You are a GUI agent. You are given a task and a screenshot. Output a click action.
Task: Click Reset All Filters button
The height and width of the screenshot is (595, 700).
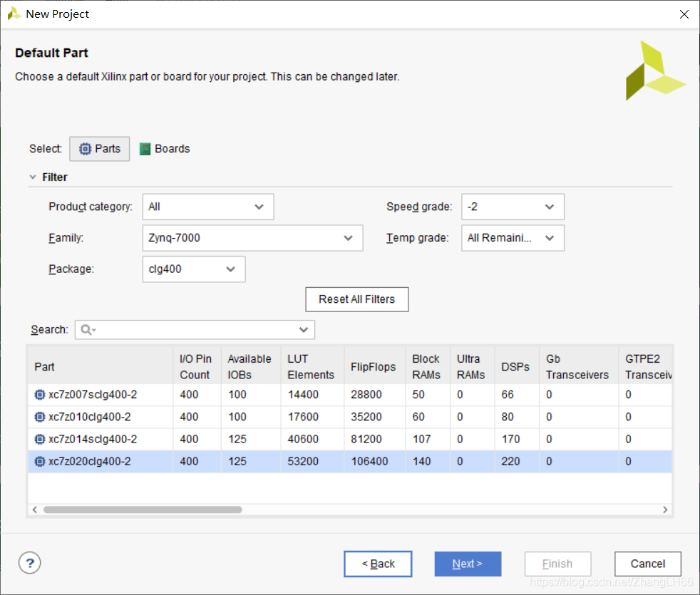coord(356,299)
